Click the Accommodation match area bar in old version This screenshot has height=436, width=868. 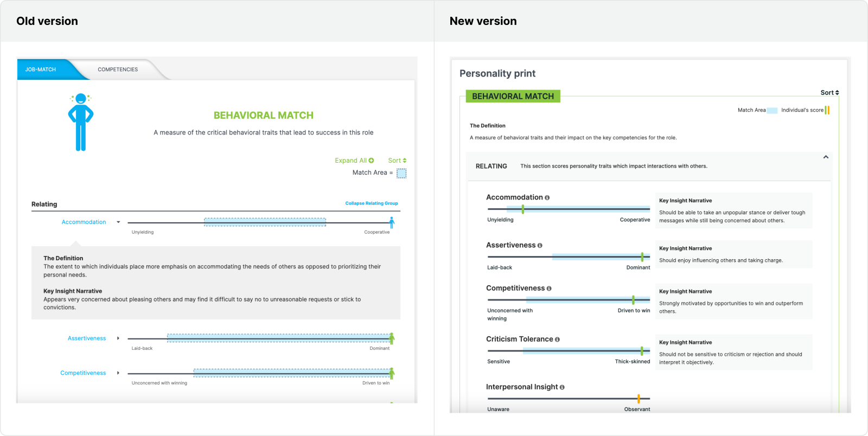tap(265, 222)
